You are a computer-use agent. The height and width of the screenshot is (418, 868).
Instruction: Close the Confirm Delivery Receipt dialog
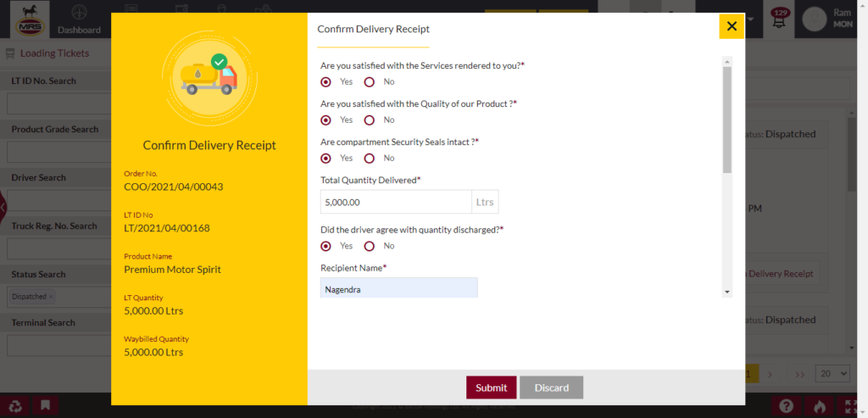pyautogui.click(x=732, y=26)
